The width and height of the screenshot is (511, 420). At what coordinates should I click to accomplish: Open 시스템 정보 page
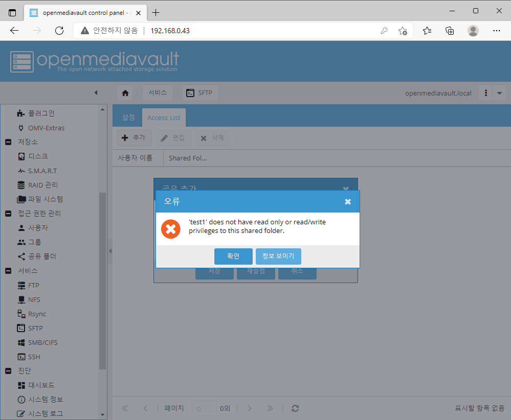pyautogui.click(x=40, y=400)
